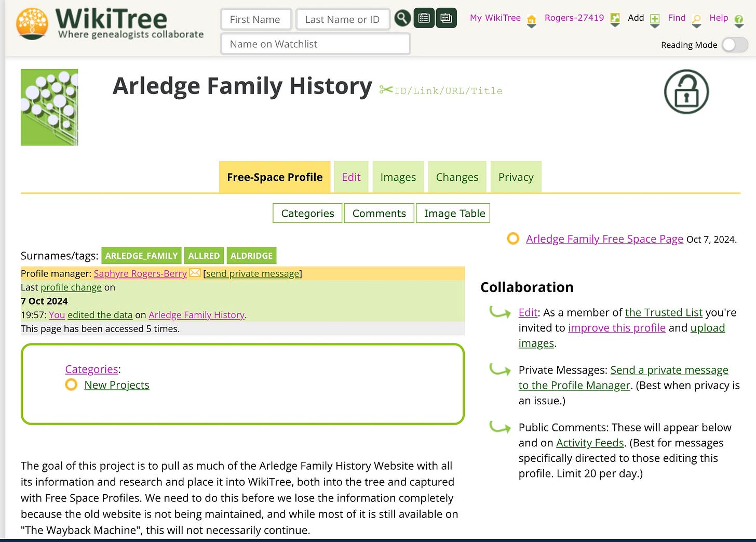Switch to the Privacy tab
756x542 pixels.
click(516, 177)
